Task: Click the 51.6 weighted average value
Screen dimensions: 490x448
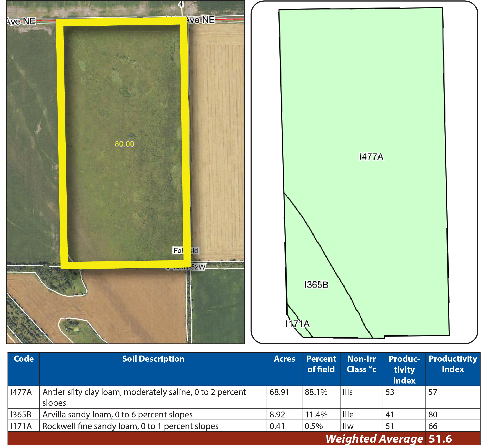Action: (x=440, y=439)
